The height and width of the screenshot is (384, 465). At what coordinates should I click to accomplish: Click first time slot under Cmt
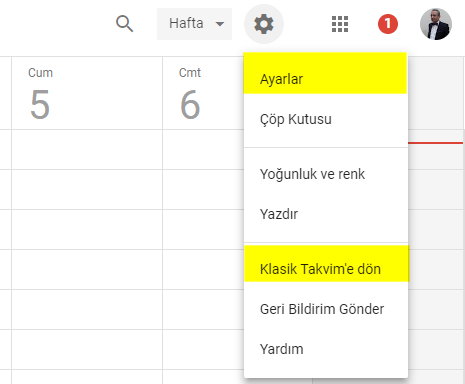click(x=203, y=149)
